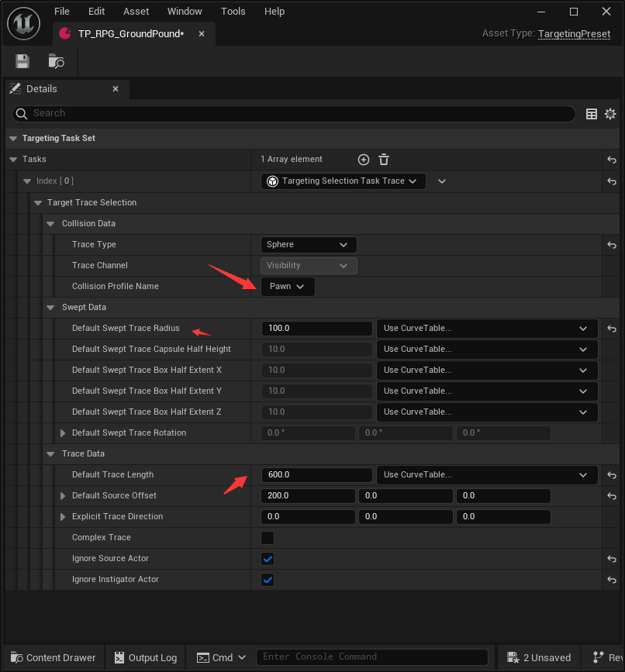The height and width of the screenshot is (672, 625).
Task: Reset Trace Type value to default
Action: pyautogui.click(x=612, y=245)
